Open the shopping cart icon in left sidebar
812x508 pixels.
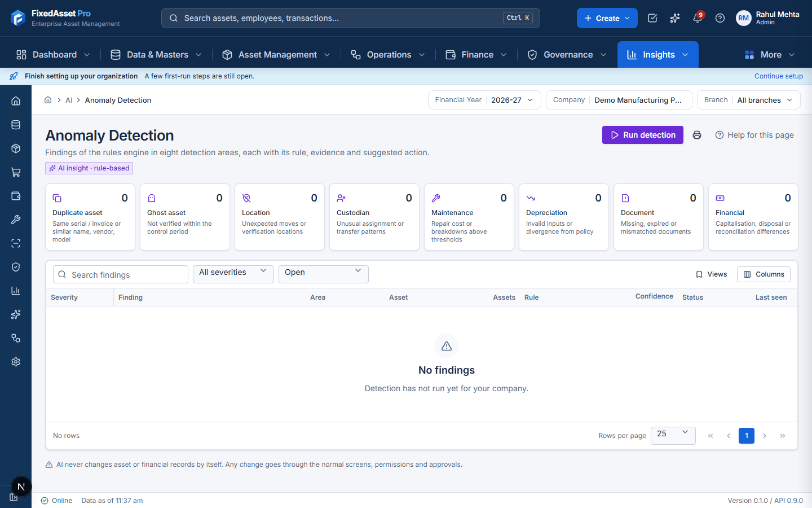tap(16, 172)
